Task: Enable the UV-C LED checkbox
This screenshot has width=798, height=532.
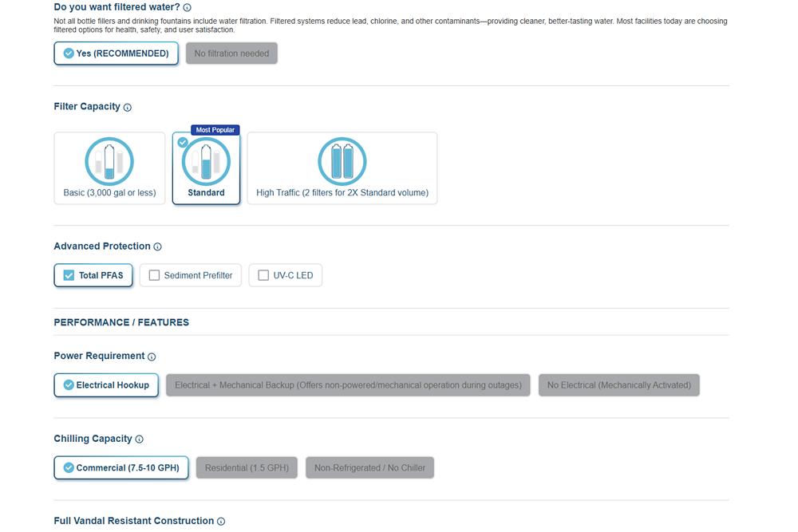Action: point(263,275)
